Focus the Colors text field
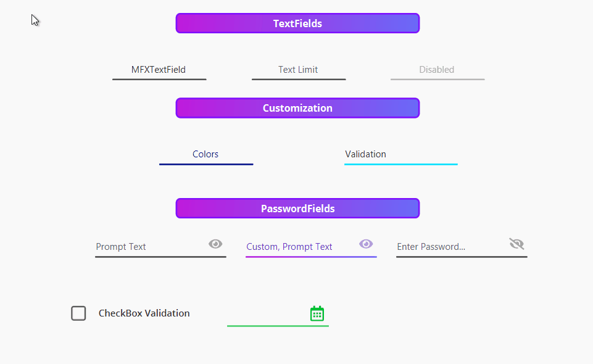Screen dimensions: 593x364 click(205, 154)
